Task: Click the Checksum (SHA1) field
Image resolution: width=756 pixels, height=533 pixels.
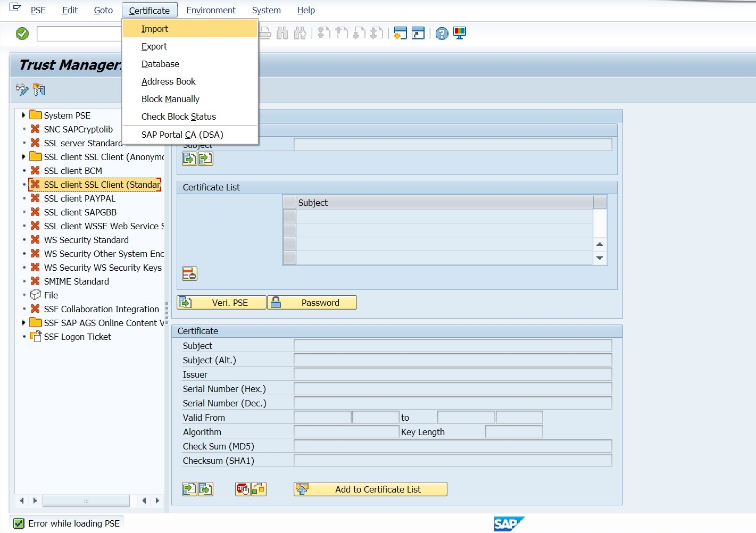Action: coord(453,461)
